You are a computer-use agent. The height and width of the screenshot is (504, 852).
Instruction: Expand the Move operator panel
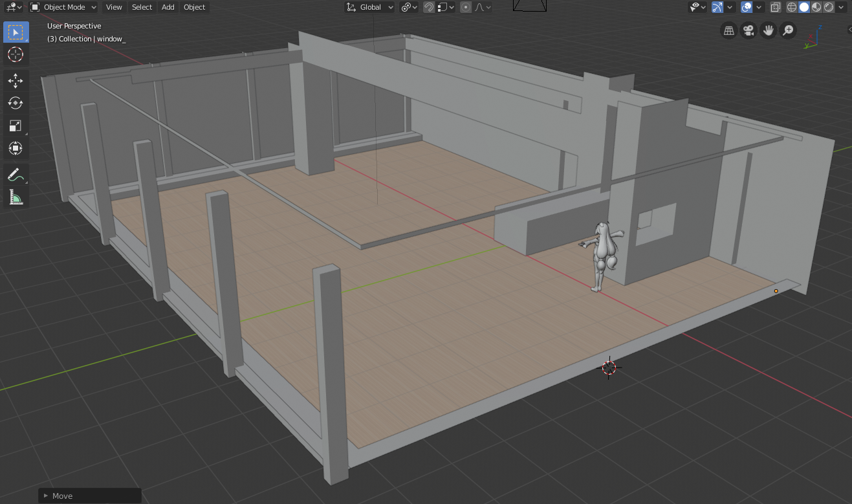[45, 496]
